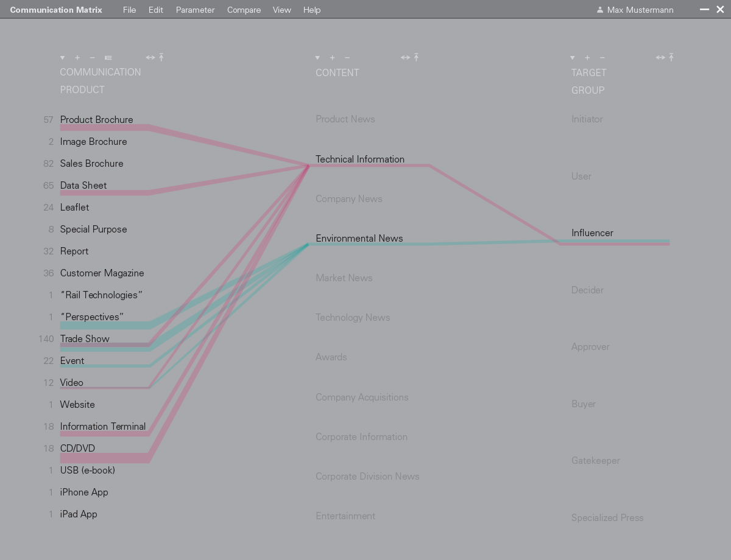Open dropdown triangle above Target Group header
This screenshot has height=560, width=731.
pos(573,58)
